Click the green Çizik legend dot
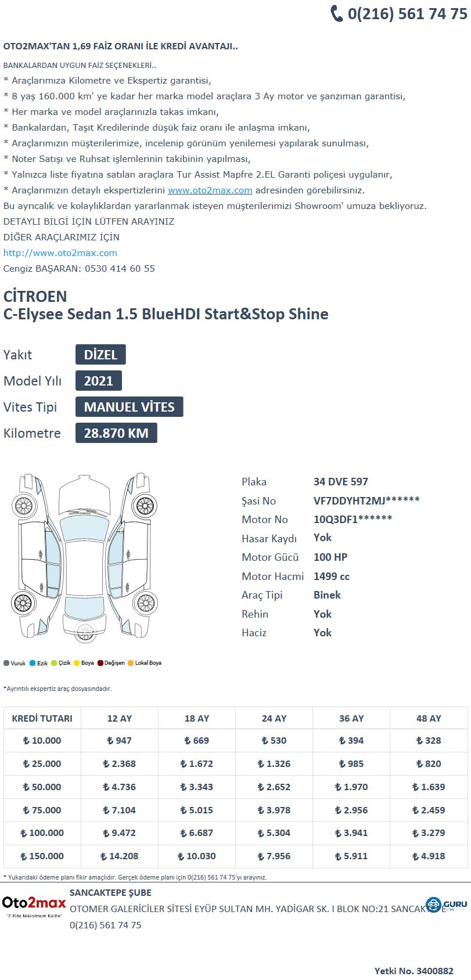471x980 pixels. point(54,663)
